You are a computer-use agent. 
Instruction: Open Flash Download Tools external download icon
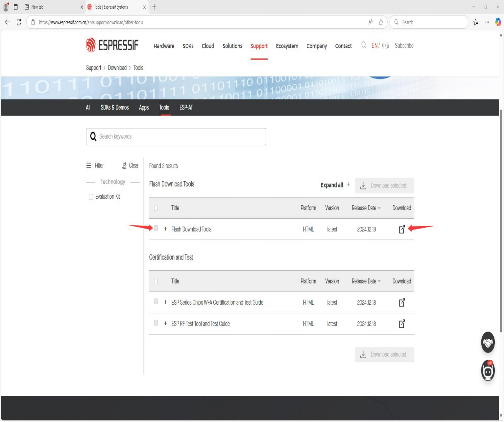[x=402, y=229]
